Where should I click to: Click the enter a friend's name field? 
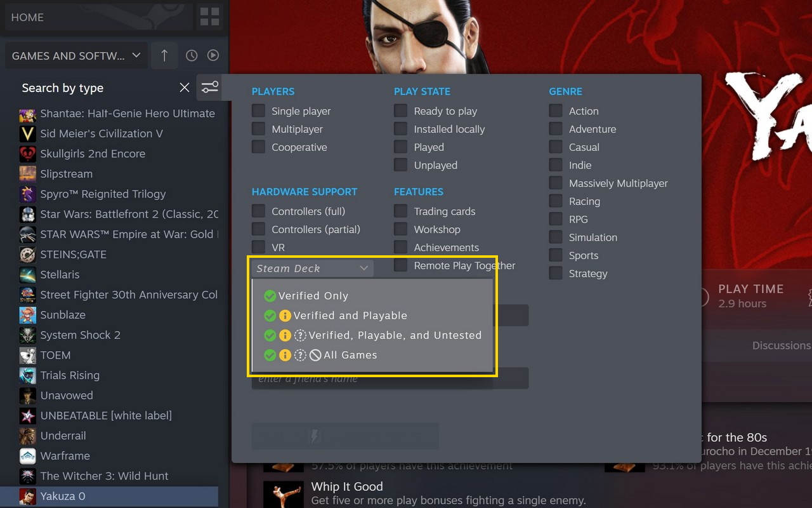[390, 378]
